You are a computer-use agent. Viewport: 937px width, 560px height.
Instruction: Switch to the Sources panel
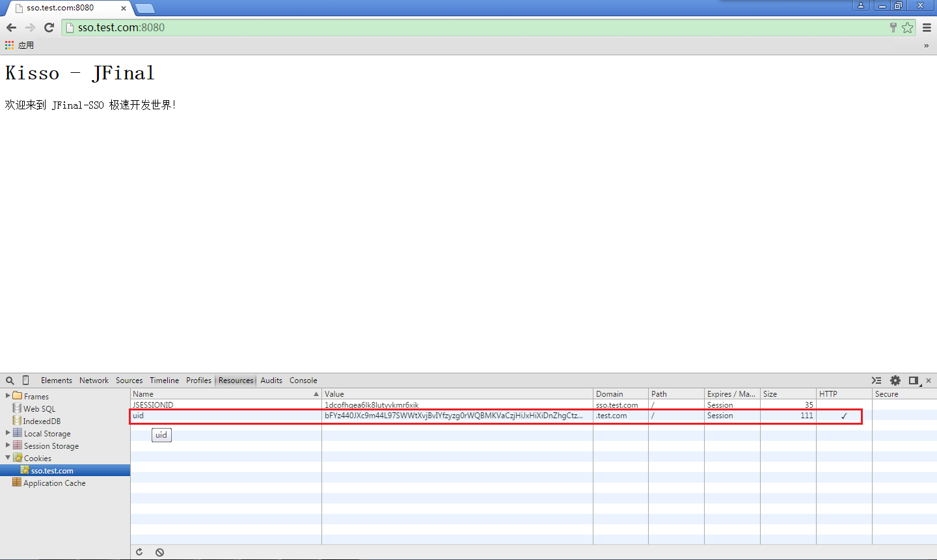(129, 380)
